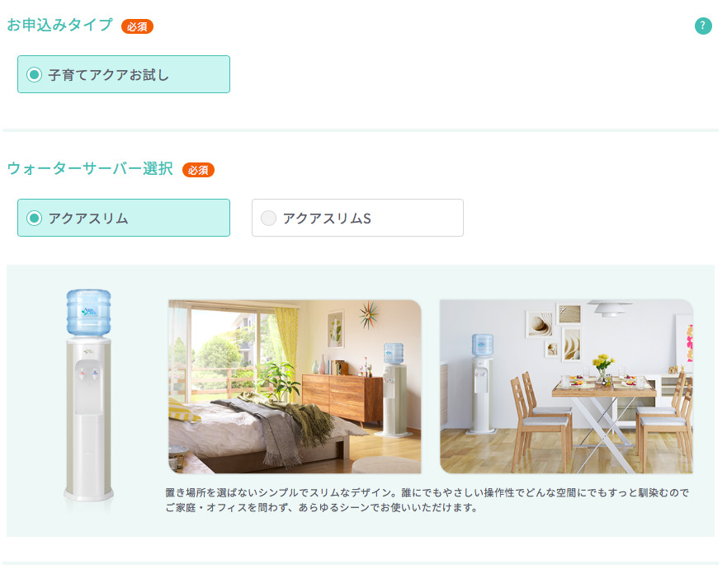727x588 pixels.
Task: Click the water server in the bedroom photo
Action: 394,389
